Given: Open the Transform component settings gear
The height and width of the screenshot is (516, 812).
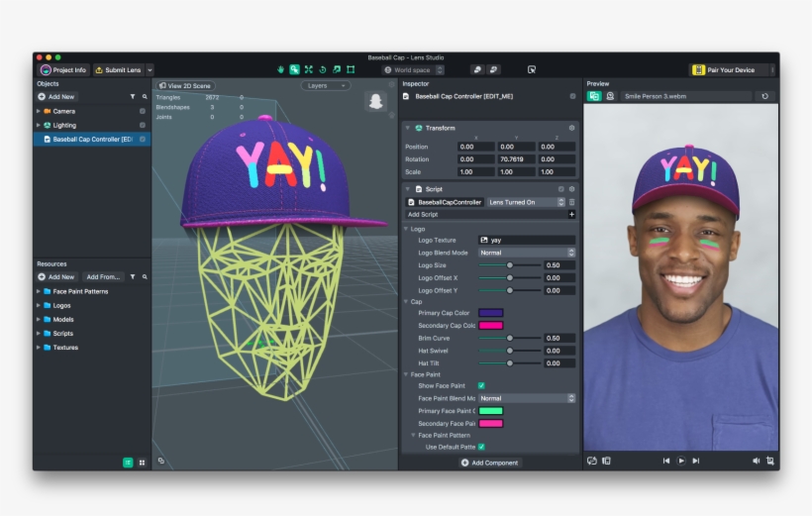Looking at the screenshot, I should (571, 128).
